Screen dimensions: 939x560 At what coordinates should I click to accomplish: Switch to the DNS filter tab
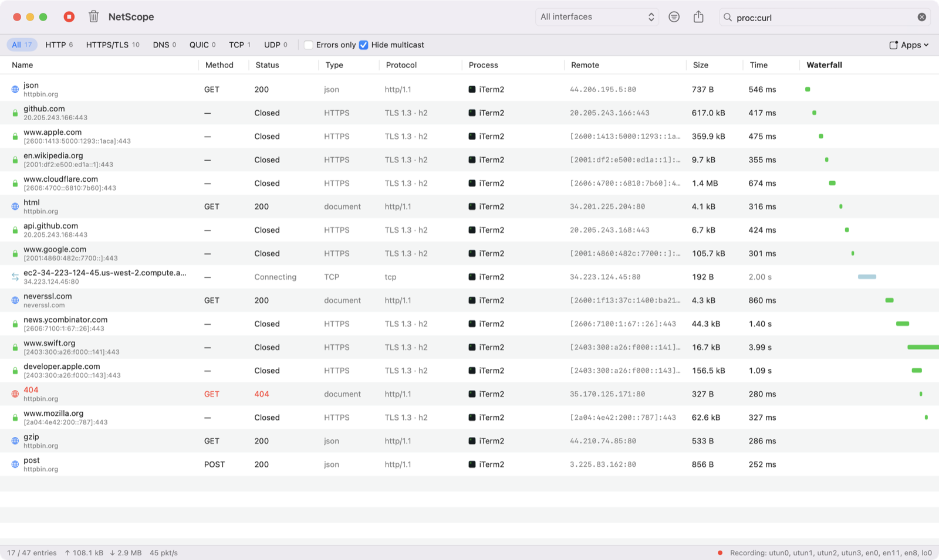(164, 45)
